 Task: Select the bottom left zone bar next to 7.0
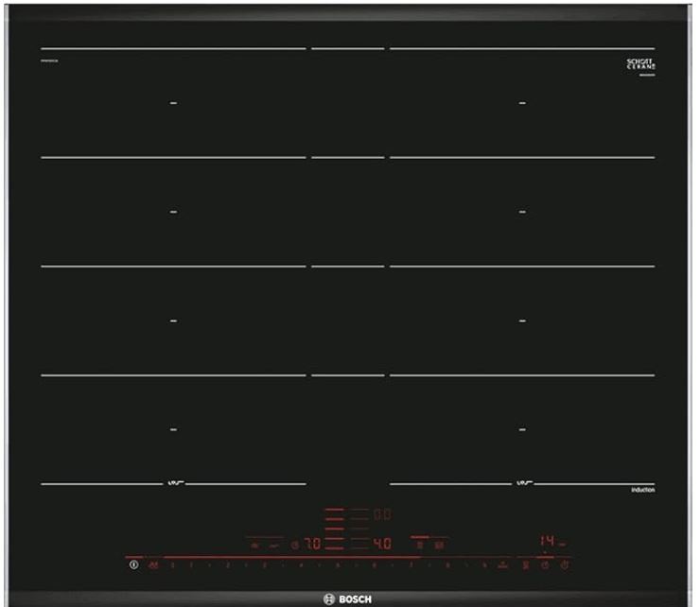tap(334, 548)
